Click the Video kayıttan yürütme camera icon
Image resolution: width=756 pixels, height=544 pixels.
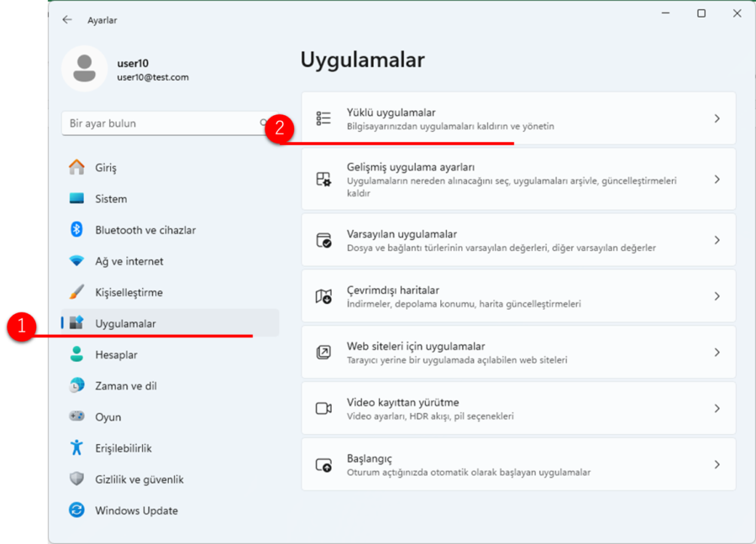coord(323,409)
